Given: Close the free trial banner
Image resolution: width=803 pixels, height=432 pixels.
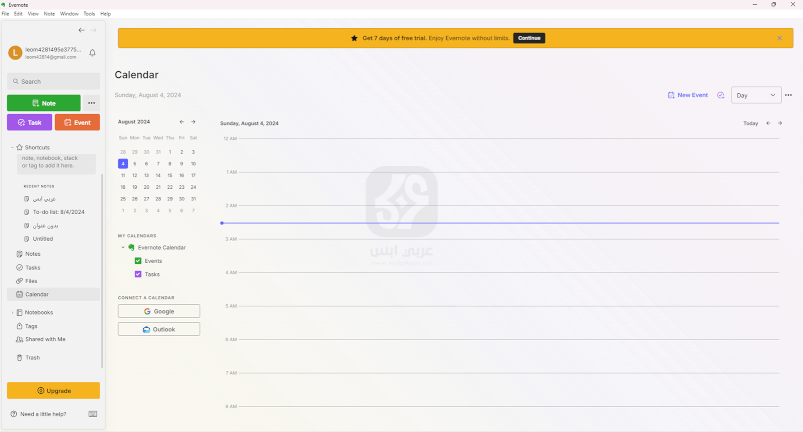Looking at the screenshot, I should [x=779, y=38].
